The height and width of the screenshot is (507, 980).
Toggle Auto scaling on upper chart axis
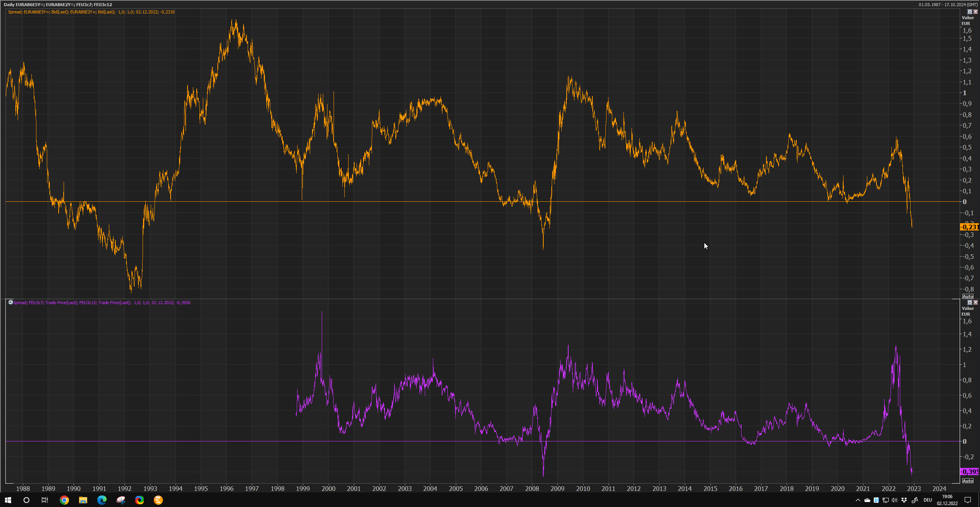pos(968,296)
